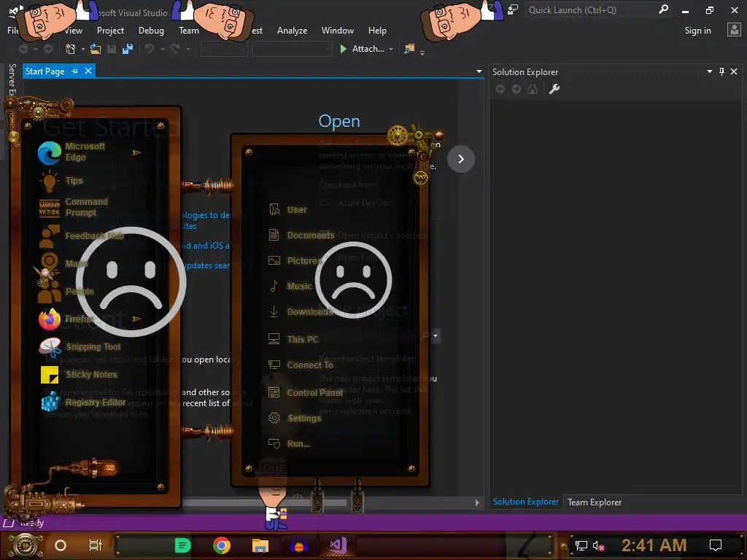
Task: Launch the Tips app
Action: (61, 181)
